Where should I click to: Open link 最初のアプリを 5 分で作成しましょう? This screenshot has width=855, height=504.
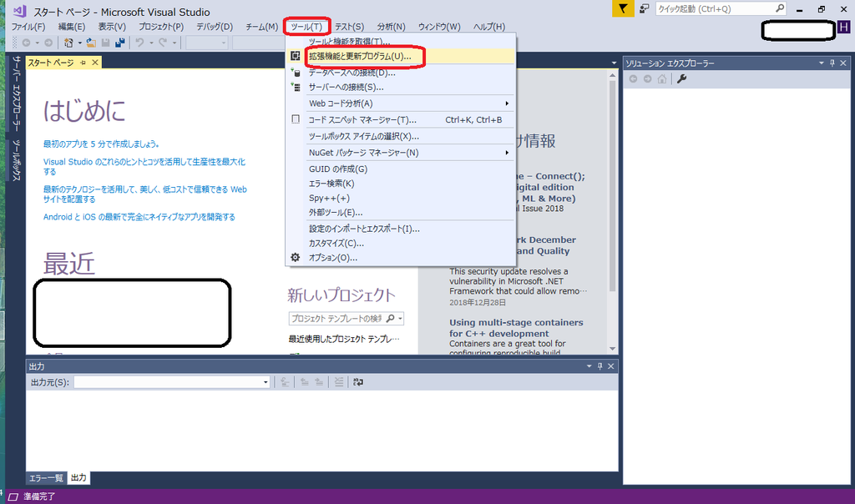pos(101,144)
